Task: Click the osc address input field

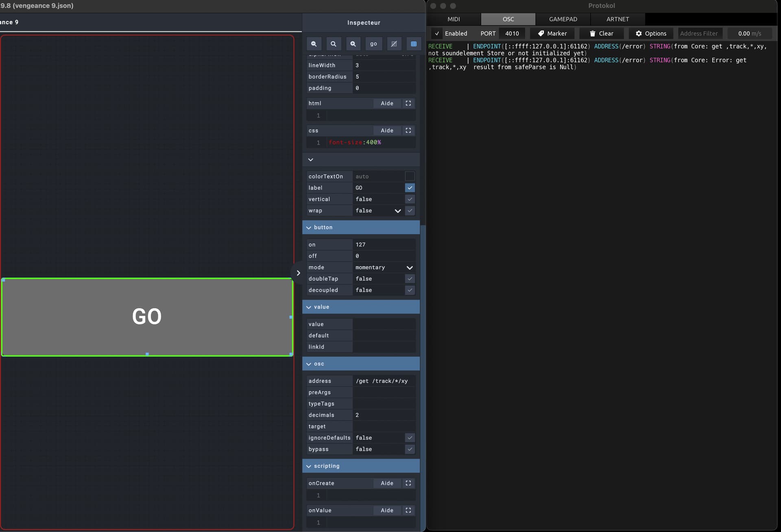Action: (384, 381)
